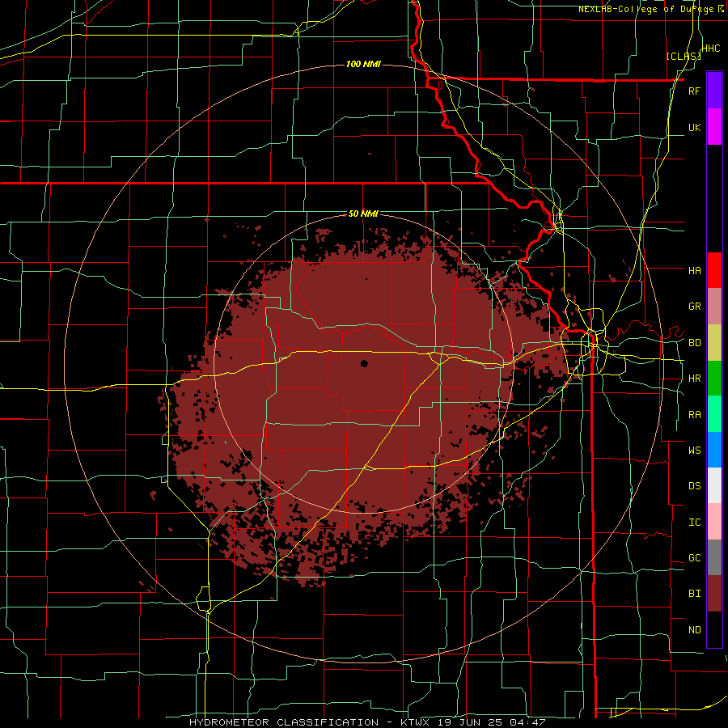Click the HHC product label
The height and width of the screenshot is (728, 728).
[711, 49]
